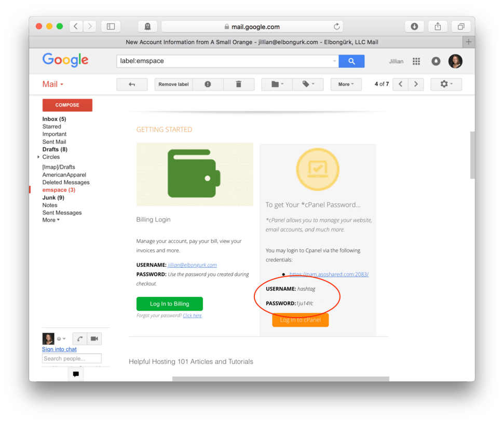View the older message

416,84
